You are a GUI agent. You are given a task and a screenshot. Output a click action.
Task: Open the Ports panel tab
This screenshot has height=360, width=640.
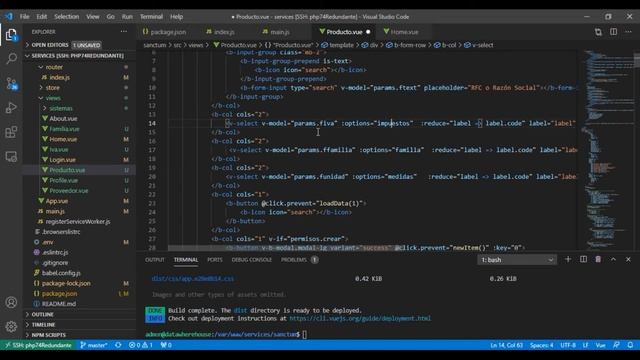pos(215,260)
